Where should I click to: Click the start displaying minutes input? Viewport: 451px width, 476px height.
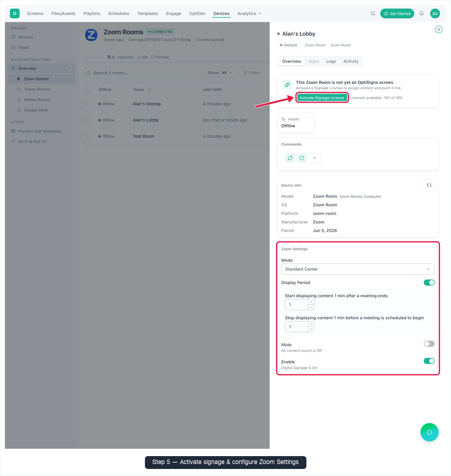(x=297, y=305)
